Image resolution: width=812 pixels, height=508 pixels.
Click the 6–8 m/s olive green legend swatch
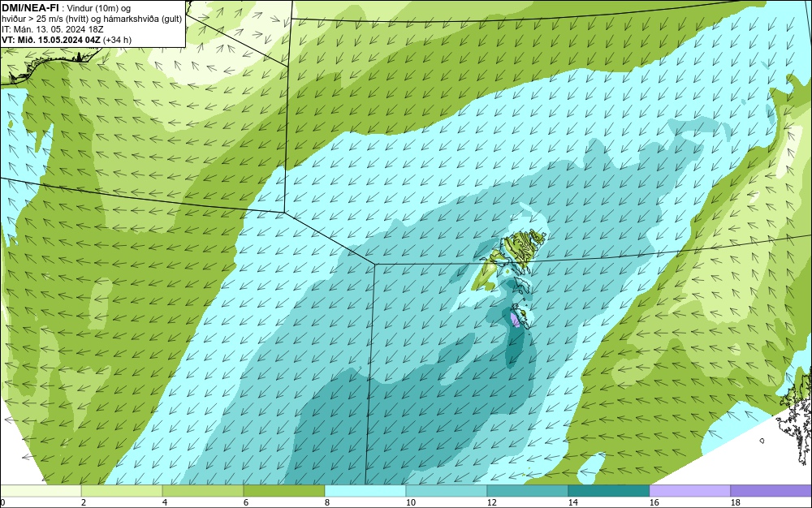[284, 490]
